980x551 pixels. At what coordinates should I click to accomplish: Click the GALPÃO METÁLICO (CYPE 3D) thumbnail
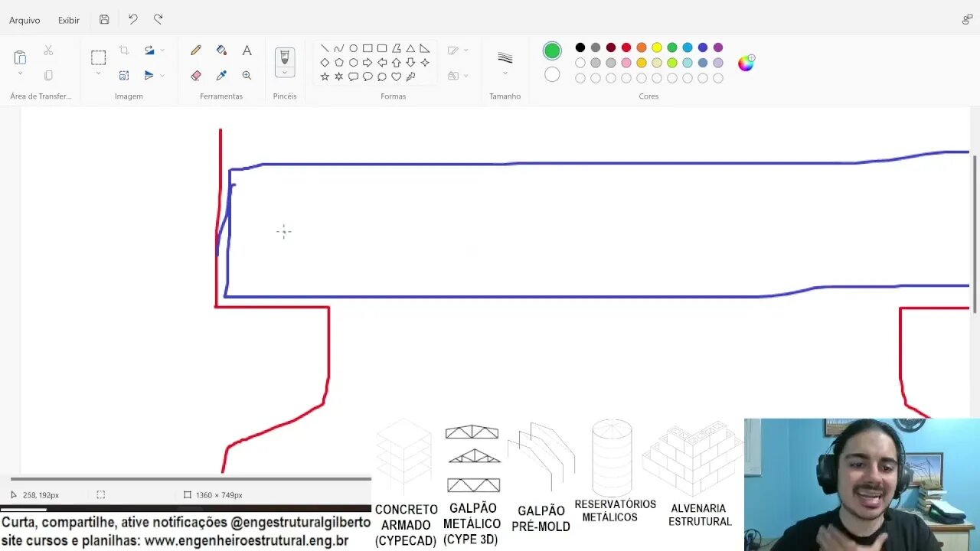(472, 484)
